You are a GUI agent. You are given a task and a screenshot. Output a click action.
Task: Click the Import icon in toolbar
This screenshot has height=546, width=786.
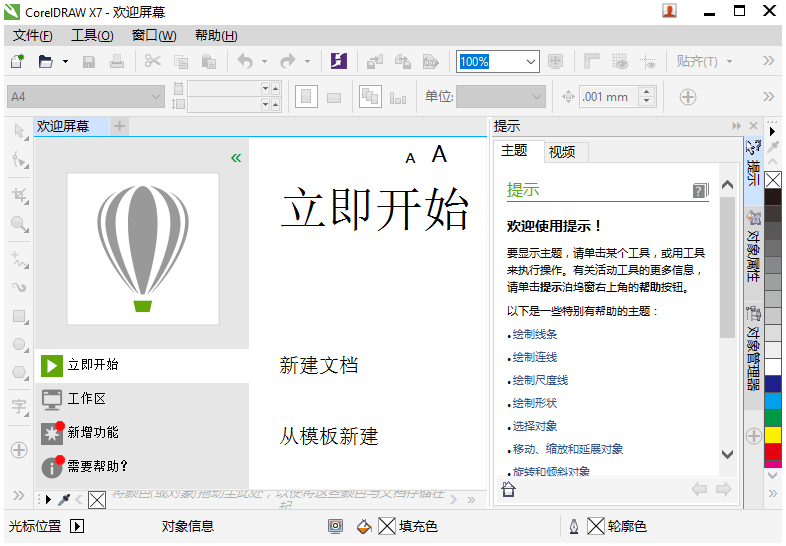[374, 61]
